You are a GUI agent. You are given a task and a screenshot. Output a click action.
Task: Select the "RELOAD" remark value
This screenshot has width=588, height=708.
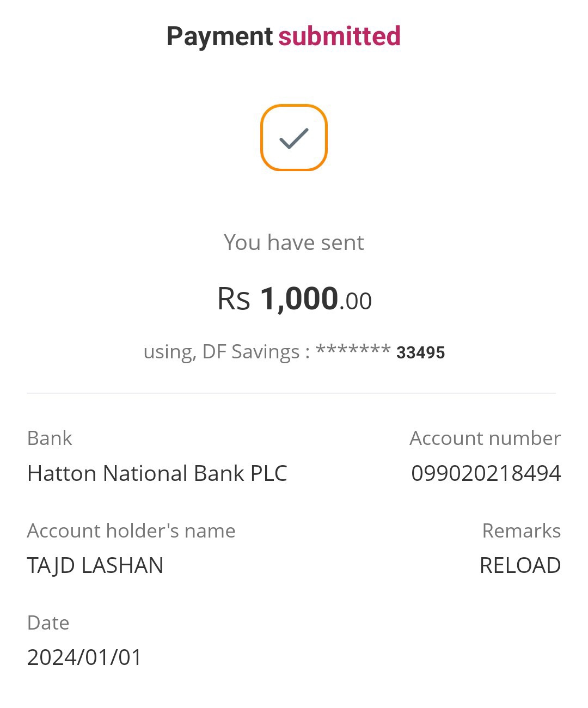(520, 565)
